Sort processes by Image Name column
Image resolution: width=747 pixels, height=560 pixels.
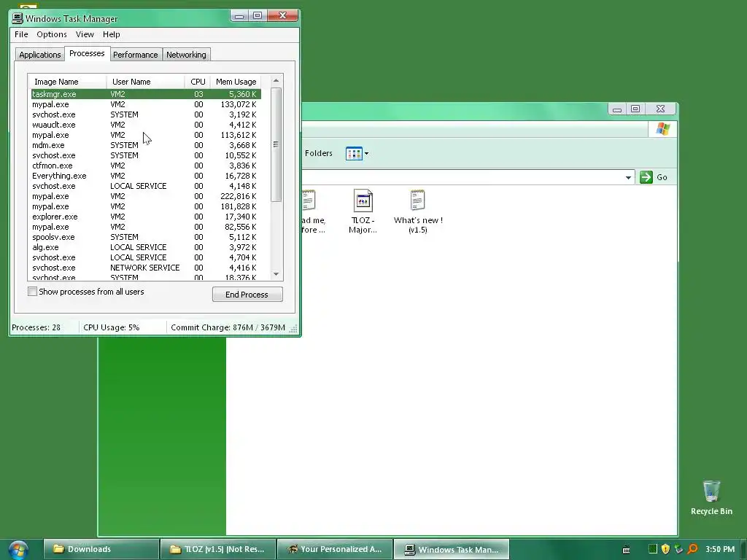[x=67, y=82]
